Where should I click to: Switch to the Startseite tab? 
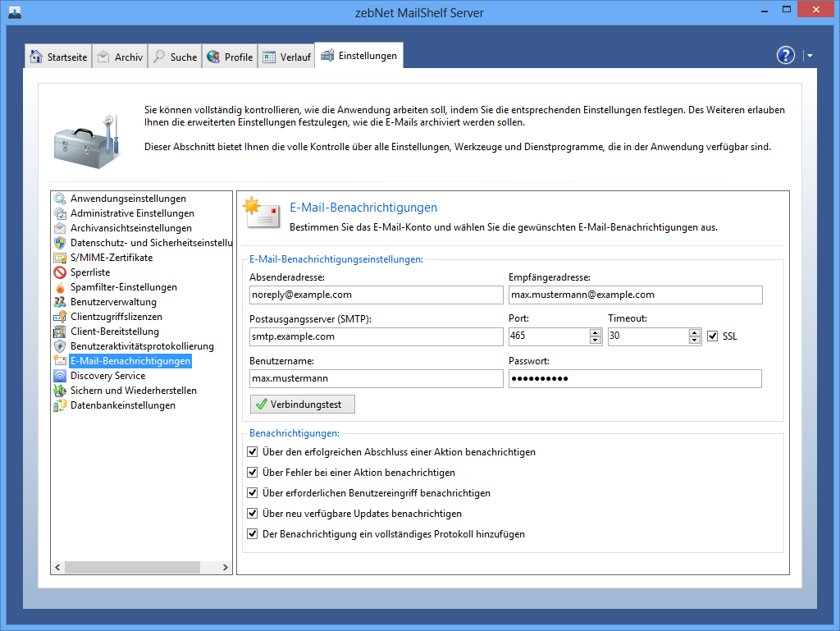(58, 57)
